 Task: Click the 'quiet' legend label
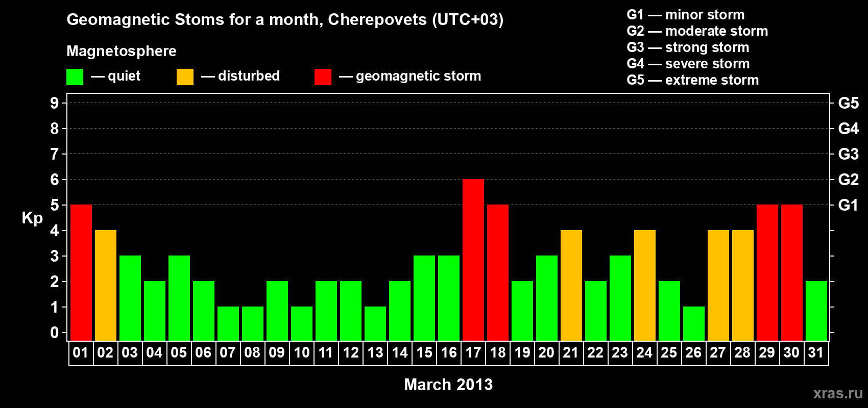coord(124,76)
